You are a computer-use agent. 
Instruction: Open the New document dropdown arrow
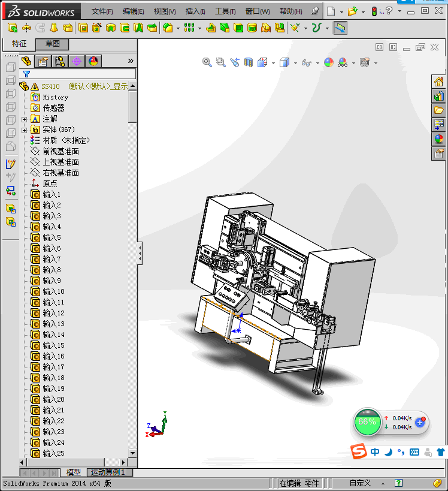341,12
